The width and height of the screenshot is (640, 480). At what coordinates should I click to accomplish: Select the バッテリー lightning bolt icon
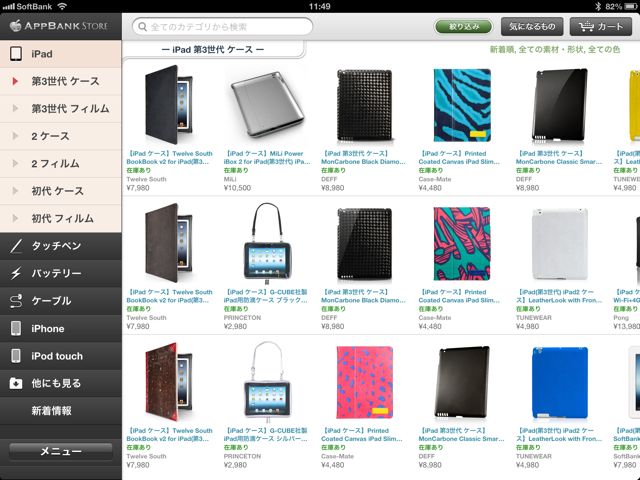pos(16,273)
